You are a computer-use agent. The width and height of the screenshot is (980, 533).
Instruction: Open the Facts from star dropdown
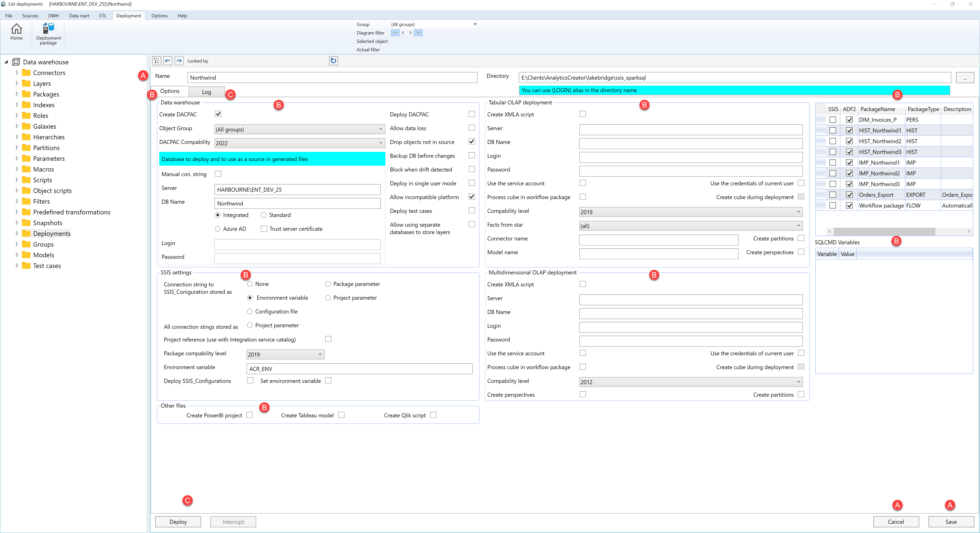691,226
